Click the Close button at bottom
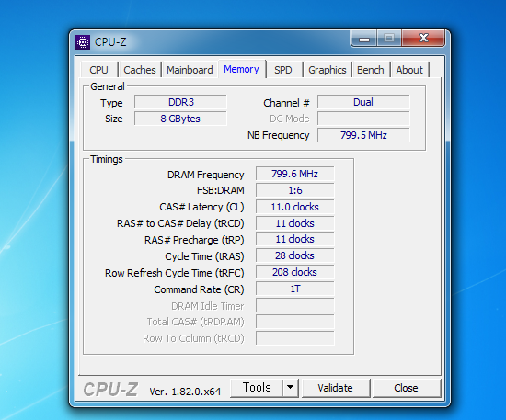The width and height of the screenshot is (506, 420). click(407, 388)
